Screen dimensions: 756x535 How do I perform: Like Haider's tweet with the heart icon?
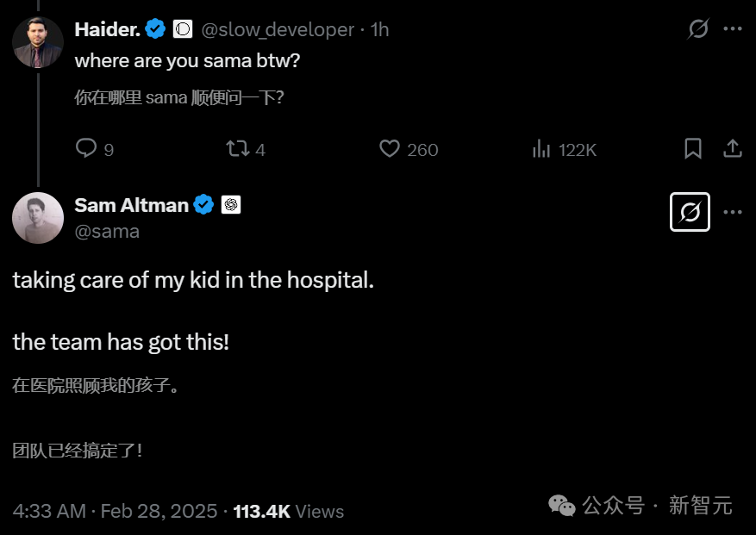[x=390, y=149]
